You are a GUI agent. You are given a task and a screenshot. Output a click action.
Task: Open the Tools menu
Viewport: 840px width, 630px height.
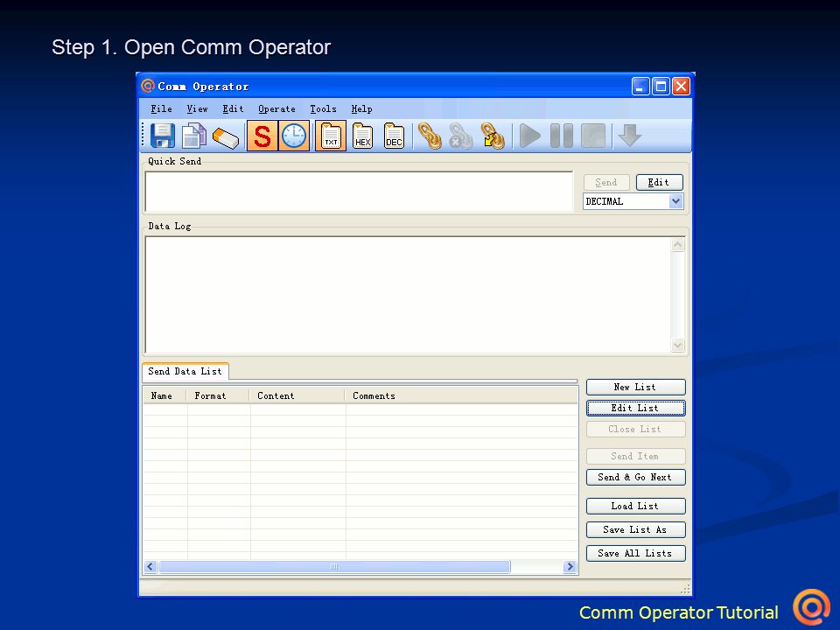323,108
